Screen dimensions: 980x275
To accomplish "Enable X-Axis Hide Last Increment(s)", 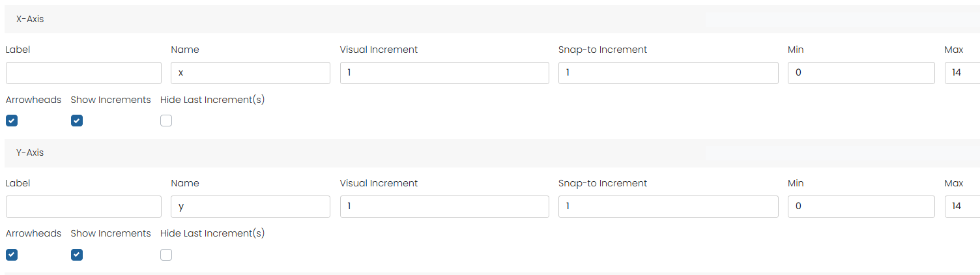I will [166, 121].
